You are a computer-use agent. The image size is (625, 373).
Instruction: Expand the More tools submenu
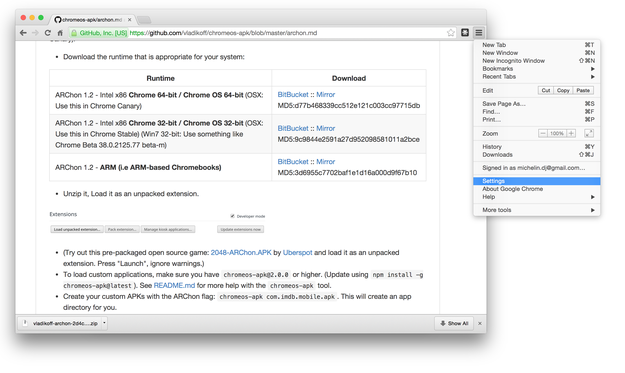537,210
